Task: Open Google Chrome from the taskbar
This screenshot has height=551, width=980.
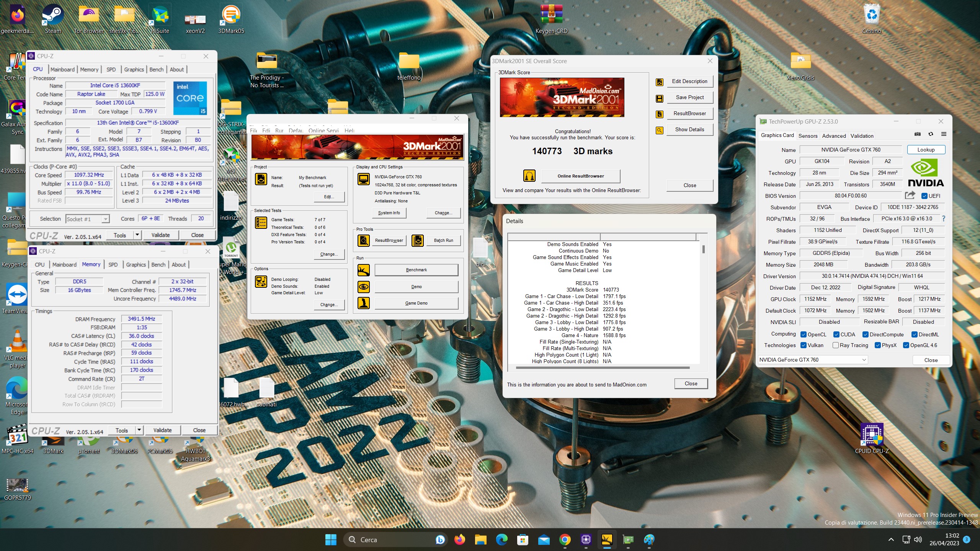Action: click(x=565, y=540)
